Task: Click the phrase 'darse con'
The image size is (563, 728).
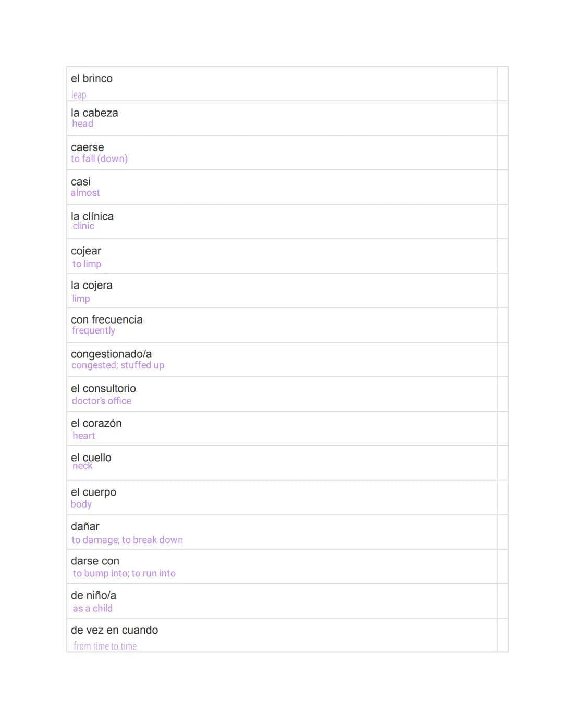Action: [95, 561]
